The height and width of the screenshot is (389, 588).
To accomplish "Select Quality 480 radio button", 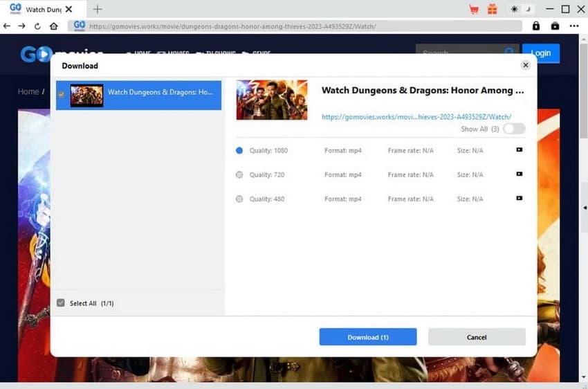I will click(x=239, y=199).
